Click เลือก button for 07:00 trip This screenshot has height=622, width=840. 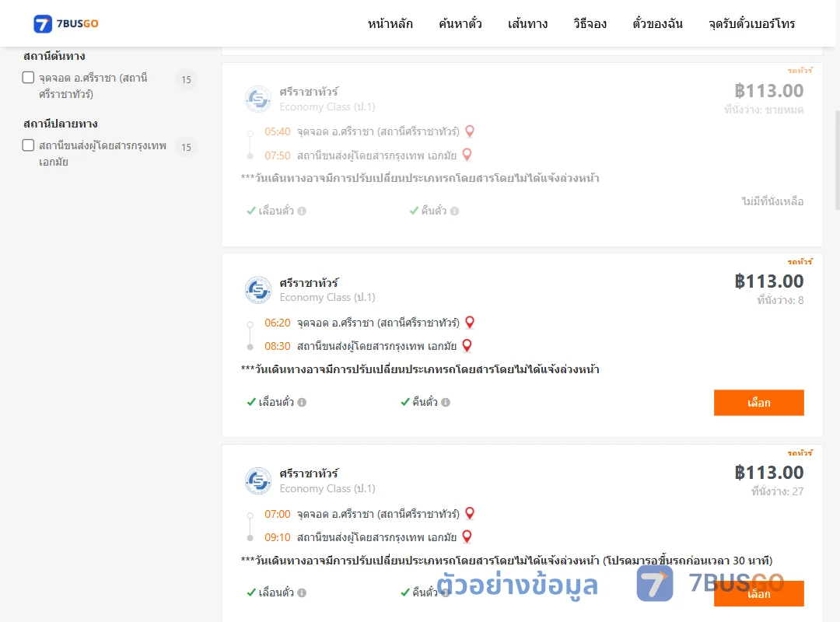tap(758, 593)
